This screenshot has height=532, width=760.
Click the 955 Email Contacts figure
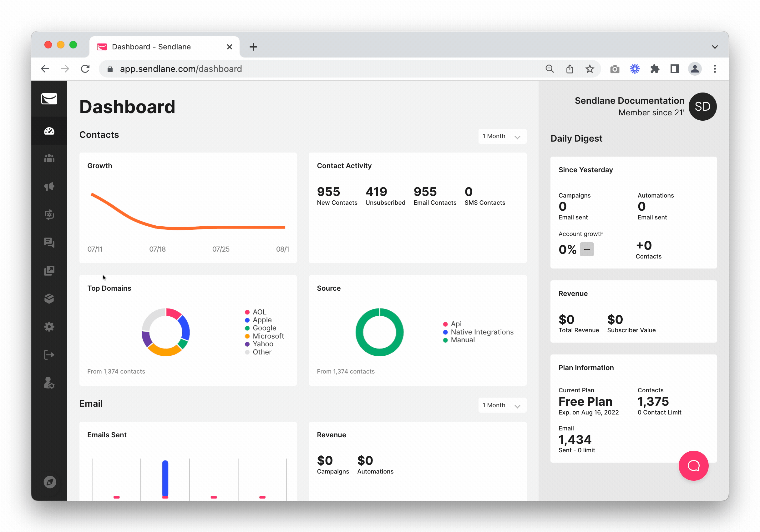pos(425,192)
